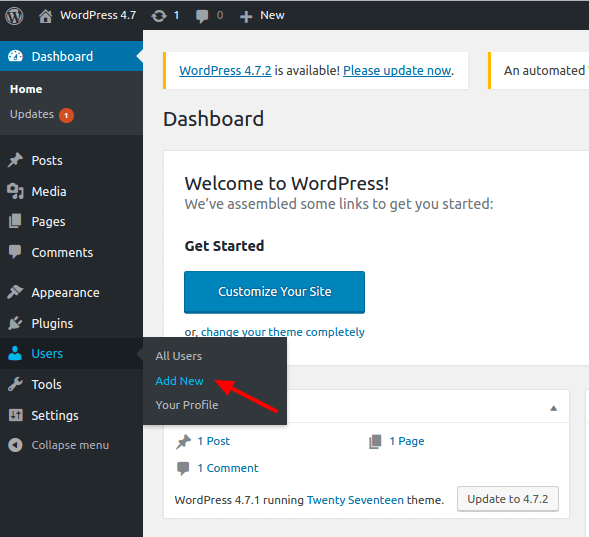Open the Users menu
Image resolution: width=589 pixels, height=537 pixels.
[71, 353]
